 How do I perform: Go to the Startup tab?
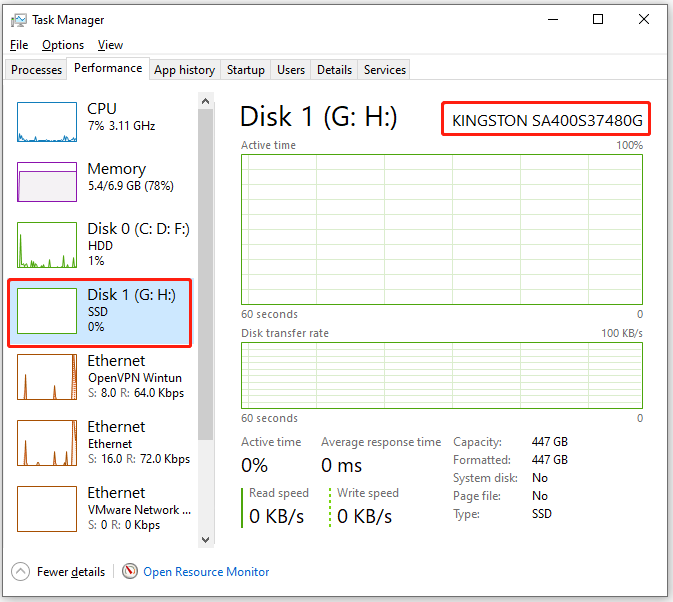246,70
